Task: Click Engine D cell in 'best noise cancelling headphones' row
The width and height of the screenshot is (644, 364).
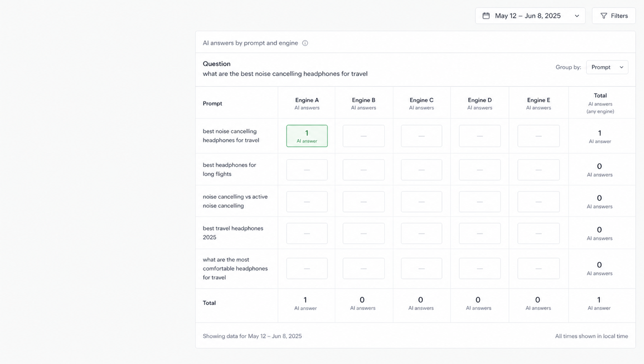Action: tap(480, 136)
